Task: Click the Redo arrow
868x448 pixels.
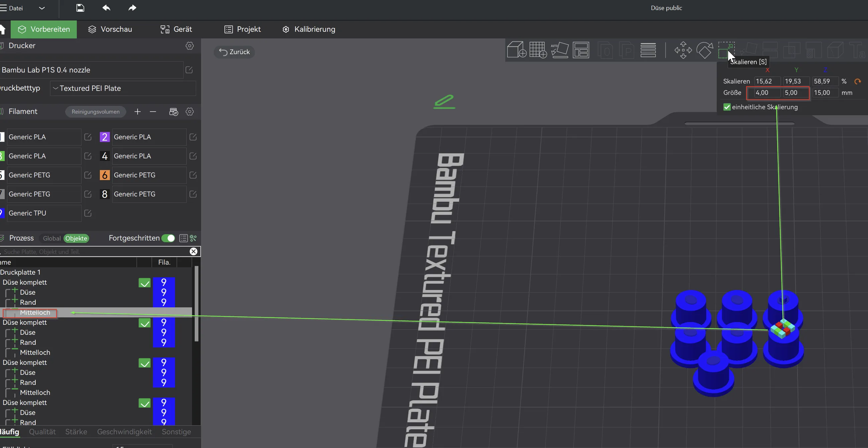Action: [x=132, y=8]
